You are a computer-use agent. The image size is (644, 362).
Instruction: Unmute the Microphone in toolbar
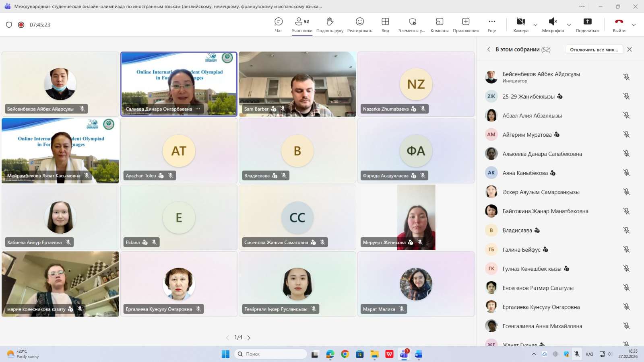tap(553, 24)
